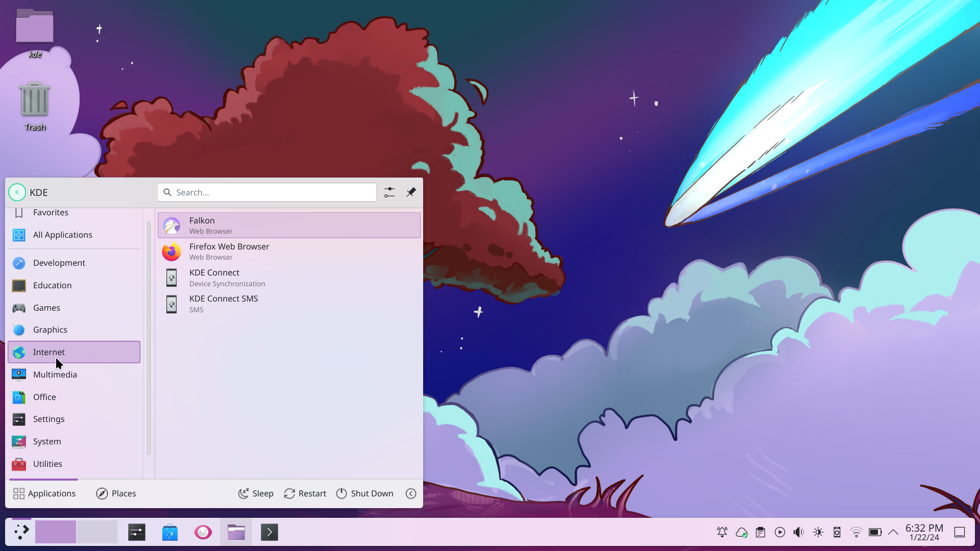
Task: Select the Applications tab
Action: (44, 493)
